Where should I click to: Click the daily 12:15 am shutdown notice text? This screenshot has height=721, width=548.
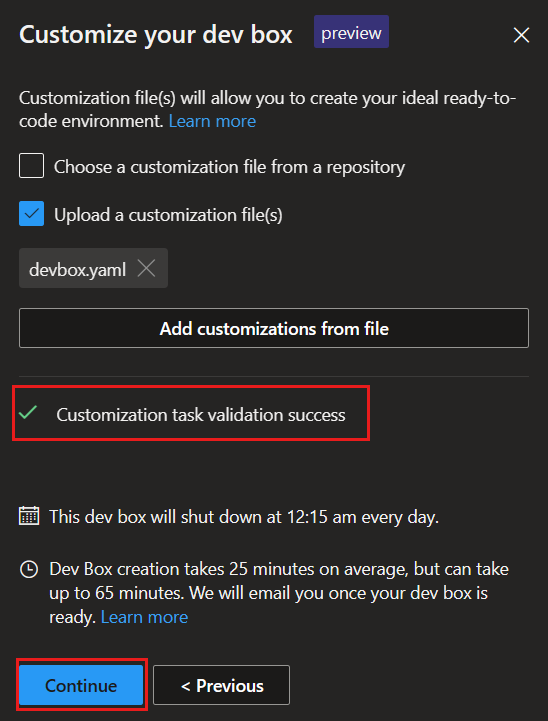244,517
